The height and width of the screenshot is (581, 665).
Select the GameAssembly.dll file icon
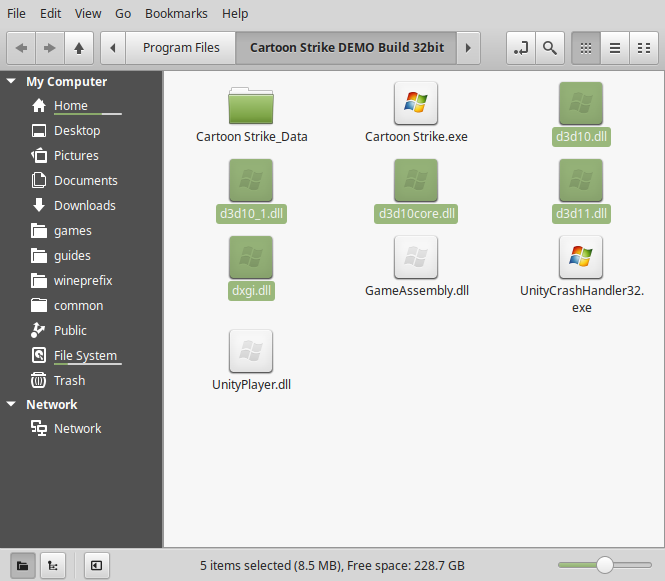416,257
